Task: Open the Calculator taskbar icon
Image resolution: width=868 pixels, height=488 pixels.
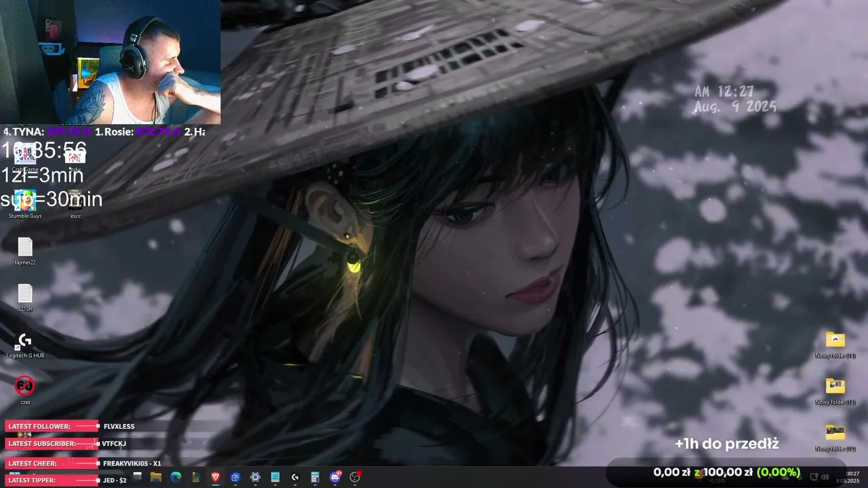Action: (x=315, y=477)
